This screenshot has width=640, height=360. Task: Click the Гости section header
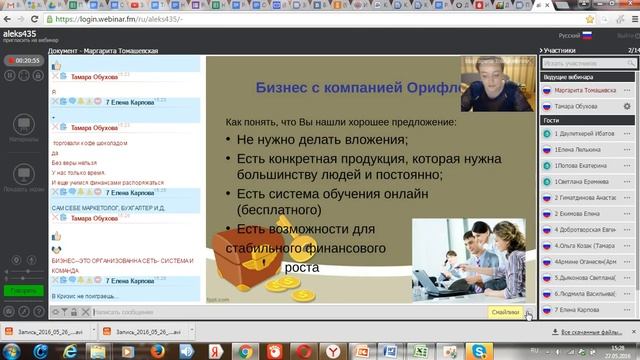tap(587, 120)
